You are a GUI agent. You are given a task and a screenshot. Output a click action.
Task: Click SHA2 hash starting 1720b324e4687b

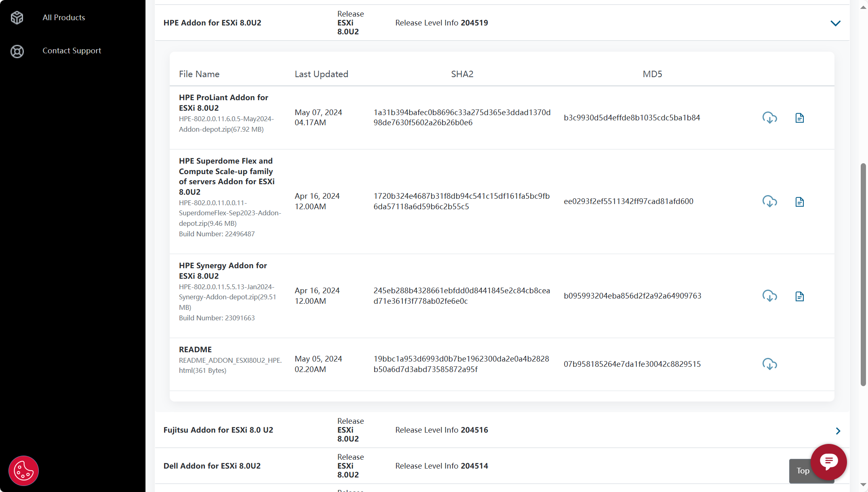pos(461,201)
